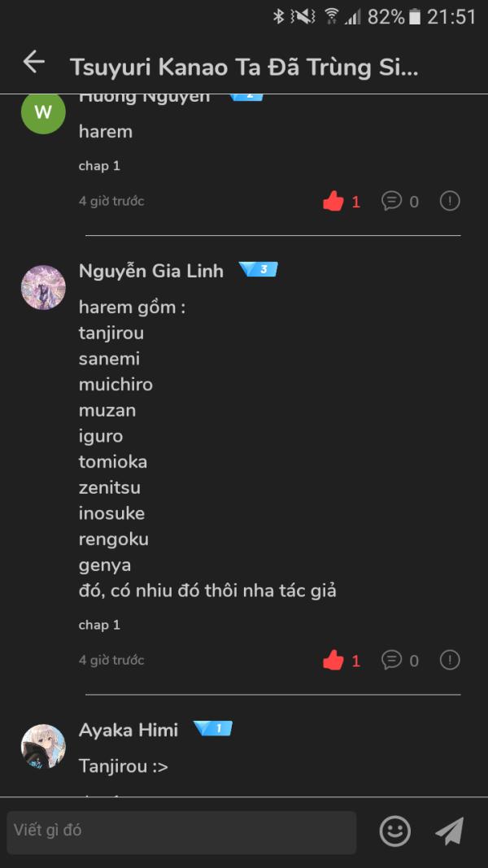Report Nguyễn Gia Linh's comment via exclamation icon

pos(450,661)
